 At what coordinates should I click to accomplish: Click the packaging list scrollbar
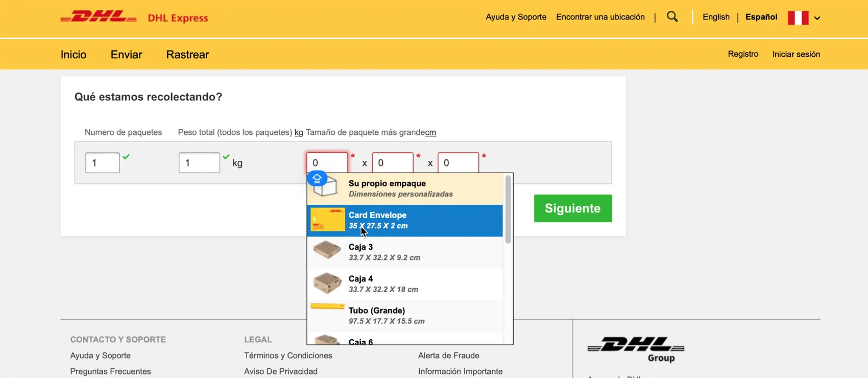508,209
